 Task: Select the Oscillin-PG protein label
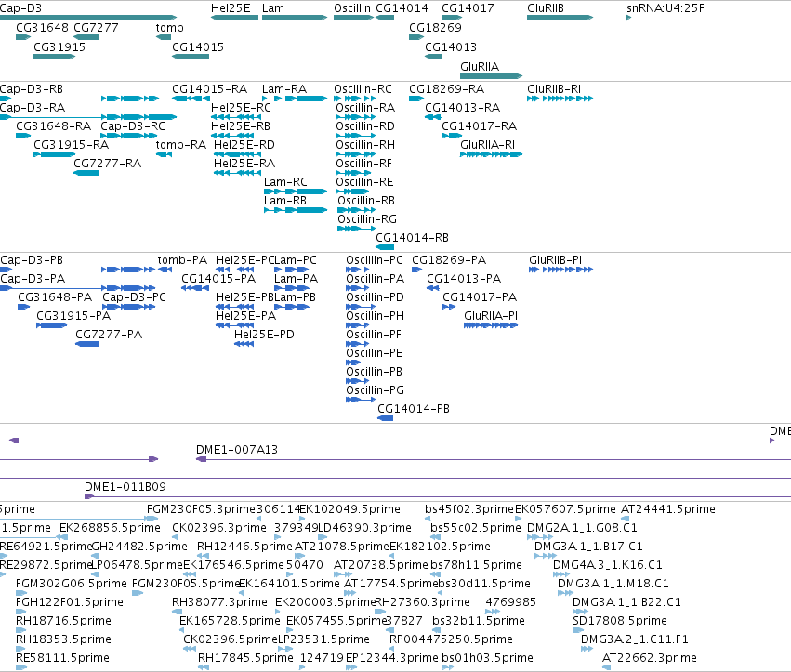coord(375,390)
